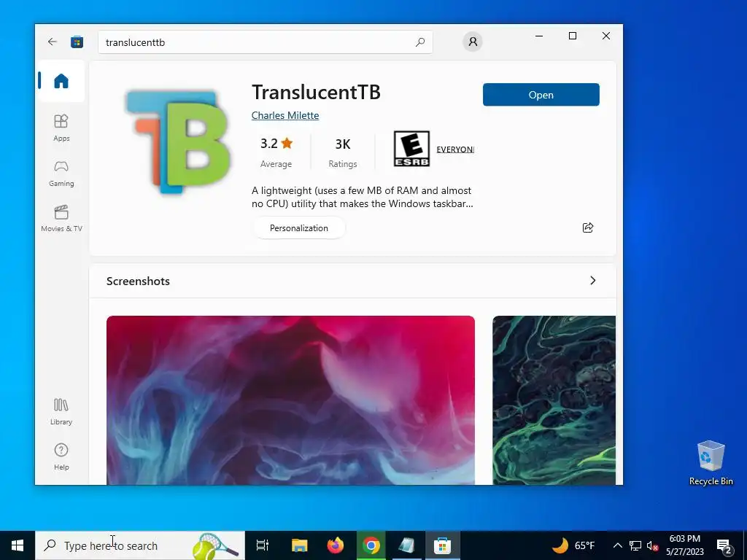Open Task View on the taskbar
The image size is (747, 560).
263,545
